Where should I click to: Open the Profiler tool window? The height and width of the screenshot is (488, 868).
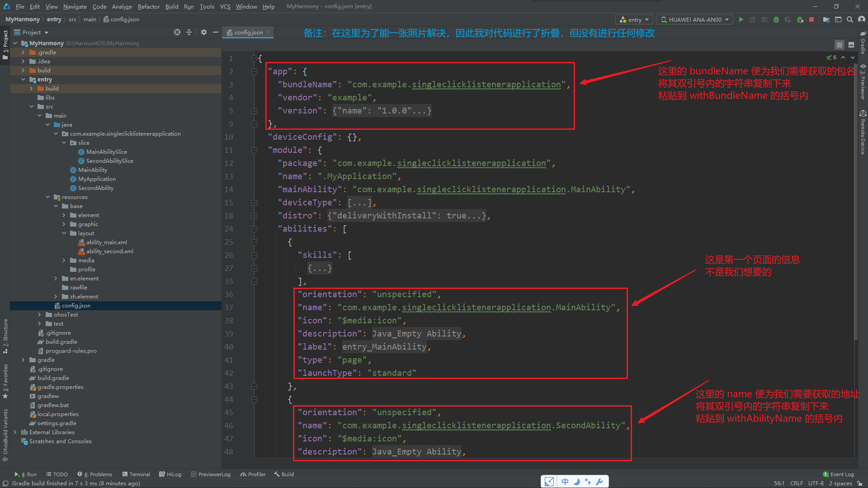click(x=253, y=474)
